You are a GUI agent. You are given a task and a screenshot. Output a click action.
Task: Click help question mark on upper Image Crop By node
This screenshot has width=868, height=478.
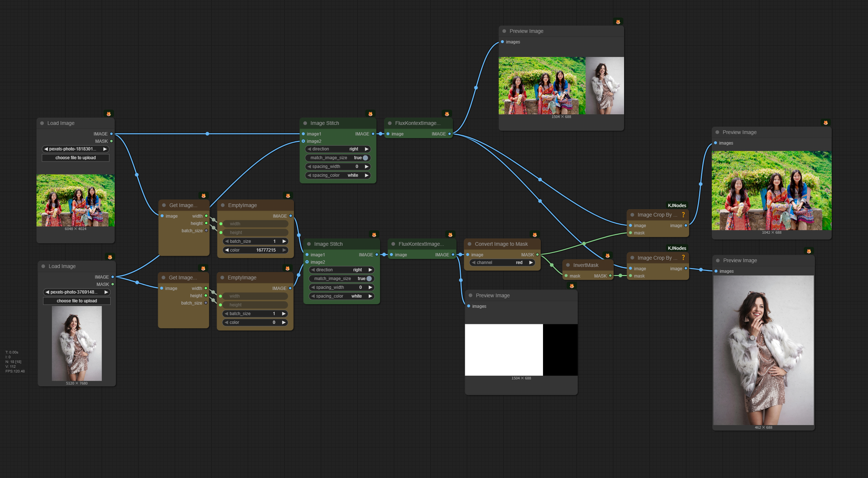[x=683, y=215]
